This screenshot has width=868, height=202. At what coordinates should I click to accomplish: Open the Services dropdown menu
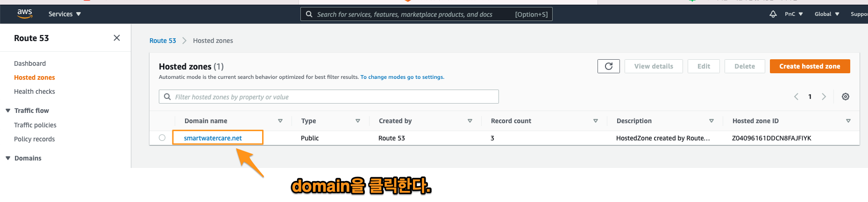(64, 14)
